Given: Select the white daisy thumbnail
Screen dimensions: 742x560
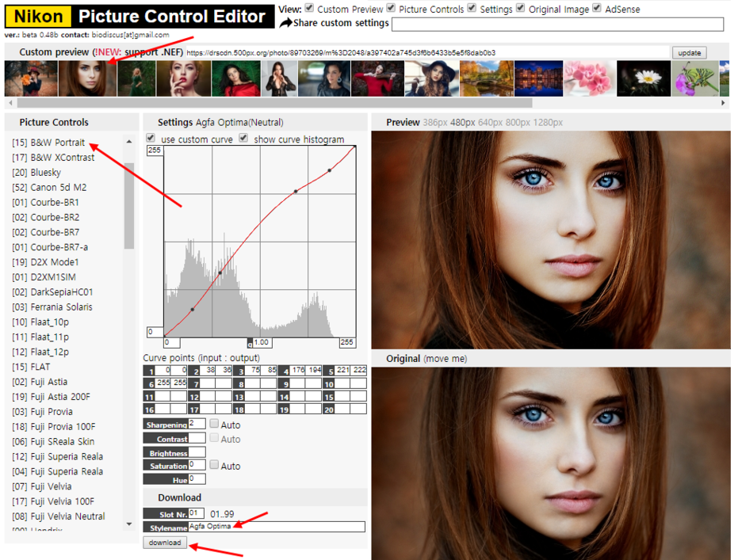Looking at the screenshot, I should [644, 78].
